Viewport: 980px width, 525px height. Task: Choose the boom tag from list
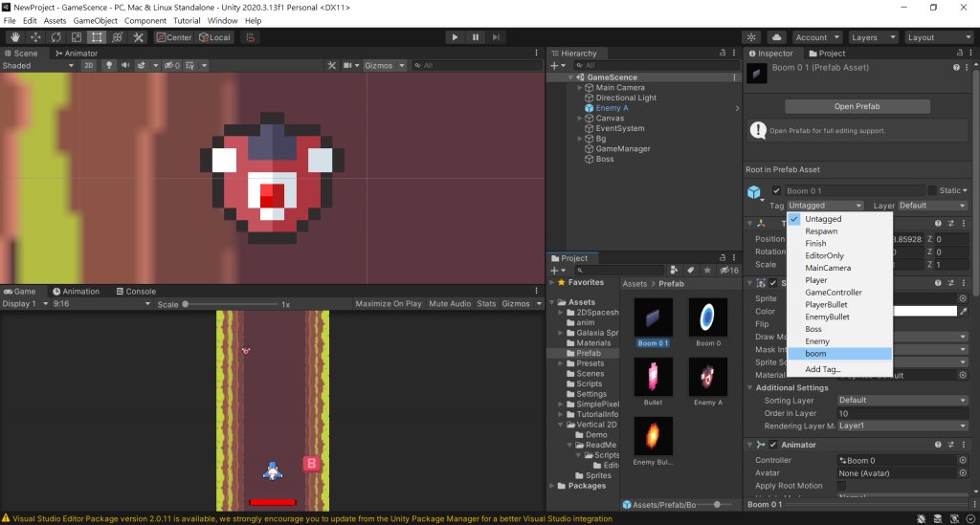[816, 354]
